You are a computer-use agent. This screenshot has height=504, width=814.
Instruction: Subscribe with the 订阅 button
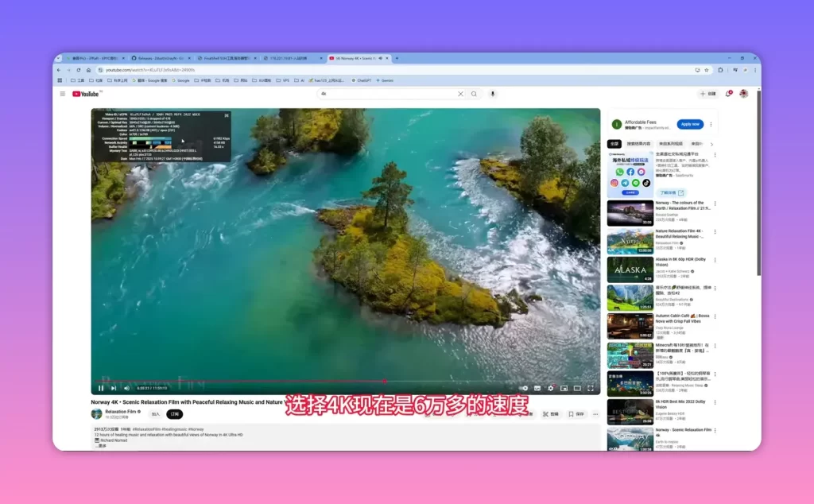coord(174,414)
